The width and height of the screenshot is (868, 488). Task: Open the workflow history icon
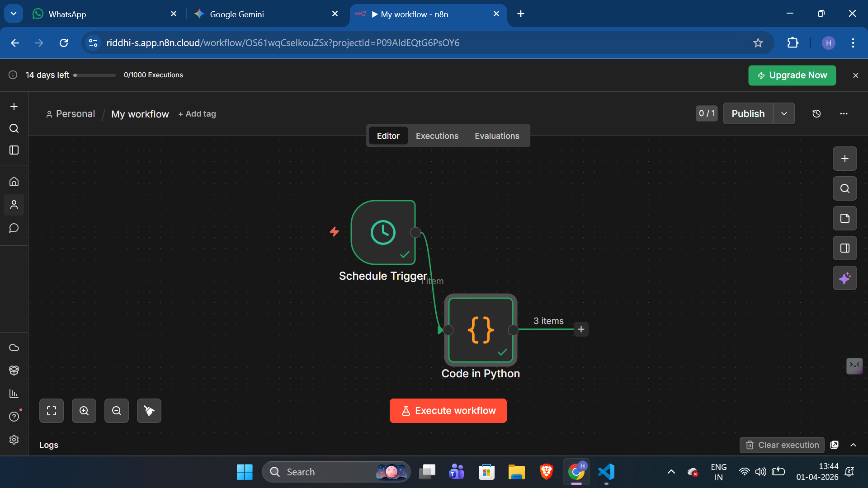coord(816,113)
